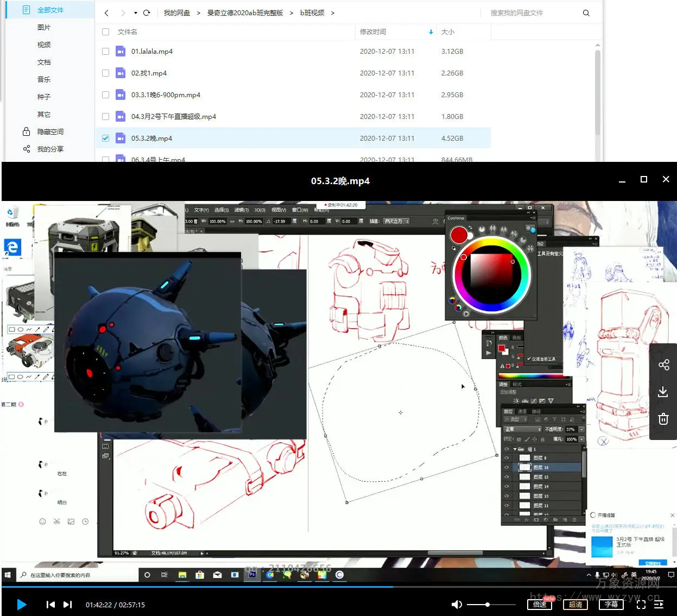Open the 超清 video quality selector
Screen dimensions: 677x616
pyautogui.click(x=575, y=605)
